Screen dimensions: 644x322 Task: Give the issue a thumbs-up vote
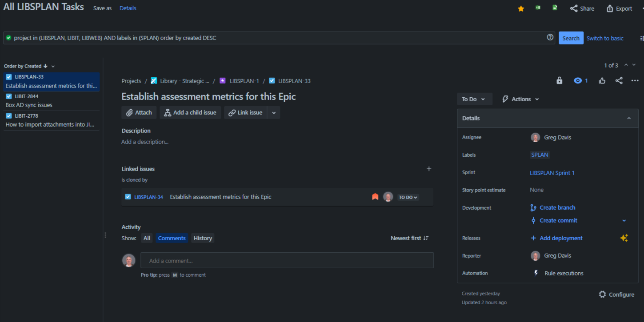point(602,80)
